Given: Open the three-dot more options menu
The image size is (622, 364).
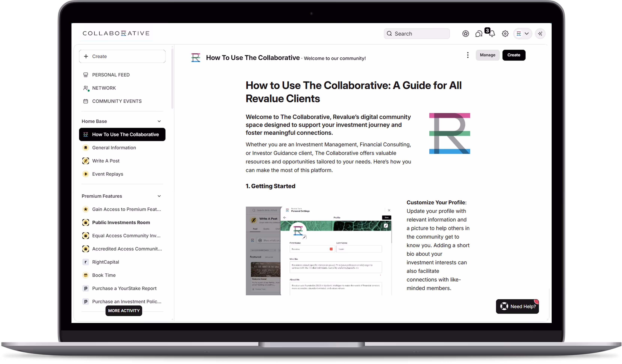Looking at the screenshot, I should (x=468, y=55).
